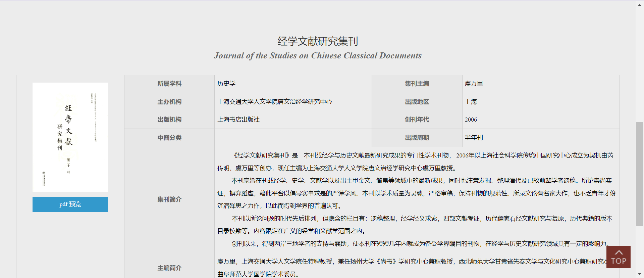644x278 pixels.
Task: Click the 经学文献研究集刊 page title
Action: pos(318,41)
